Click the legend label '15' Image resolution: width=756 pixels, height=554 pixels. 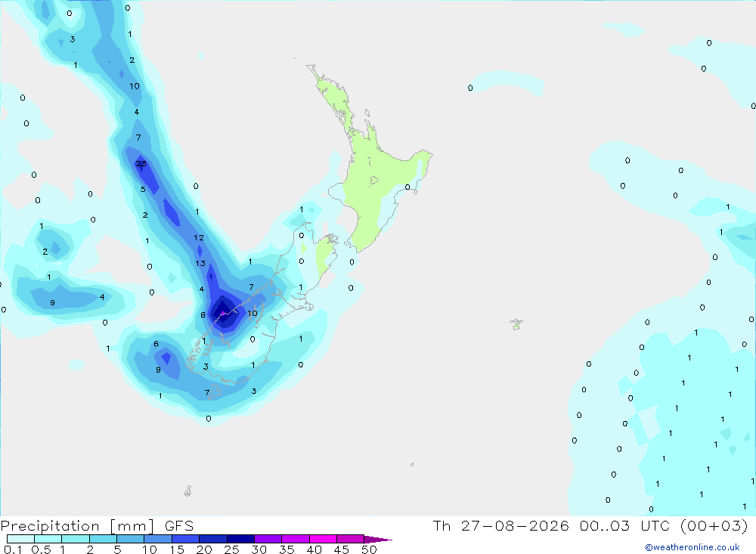tap(177, 549)
